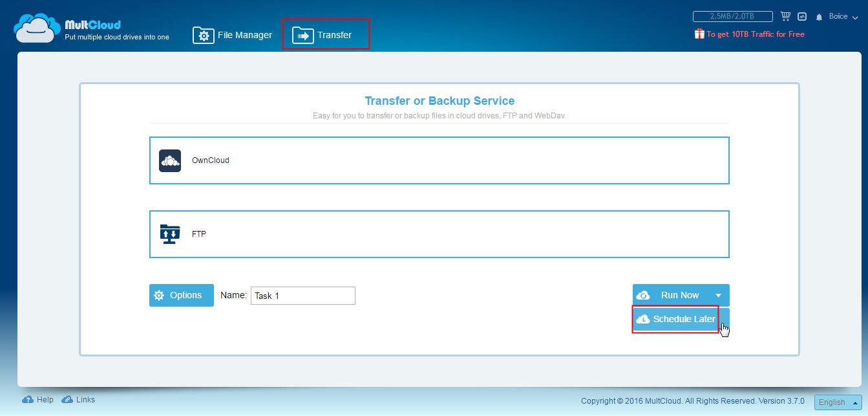
Task: Click the Transfer or Backup Service heading
Action: pos(439,101)
